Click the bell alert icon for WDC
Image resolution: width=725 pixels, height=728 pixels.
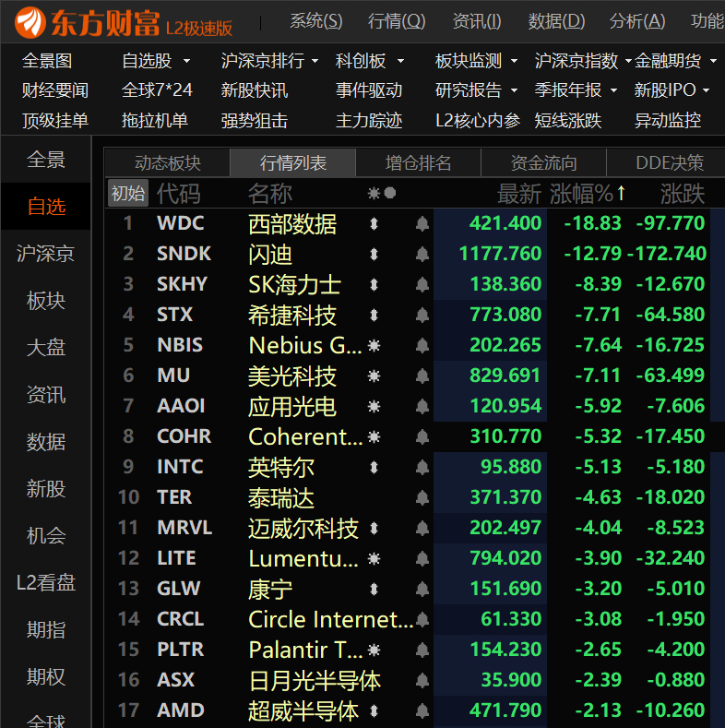point(422,224)
